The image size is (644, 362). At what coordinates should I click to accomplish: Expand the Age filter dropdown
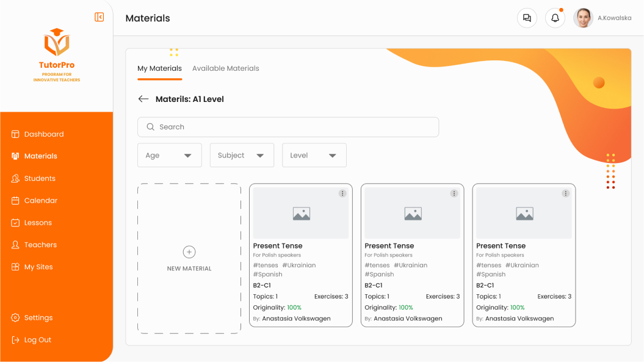[170, 155]
